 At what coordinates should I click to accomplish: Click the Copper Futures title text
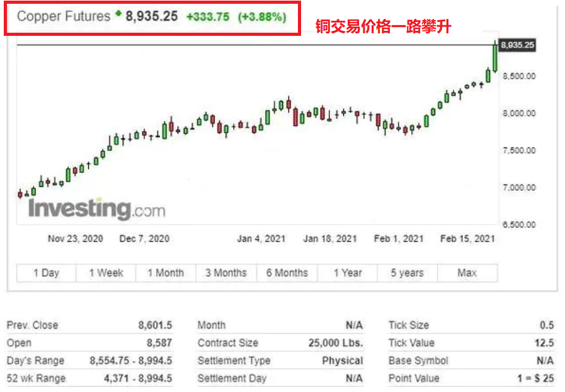(64, 16)
